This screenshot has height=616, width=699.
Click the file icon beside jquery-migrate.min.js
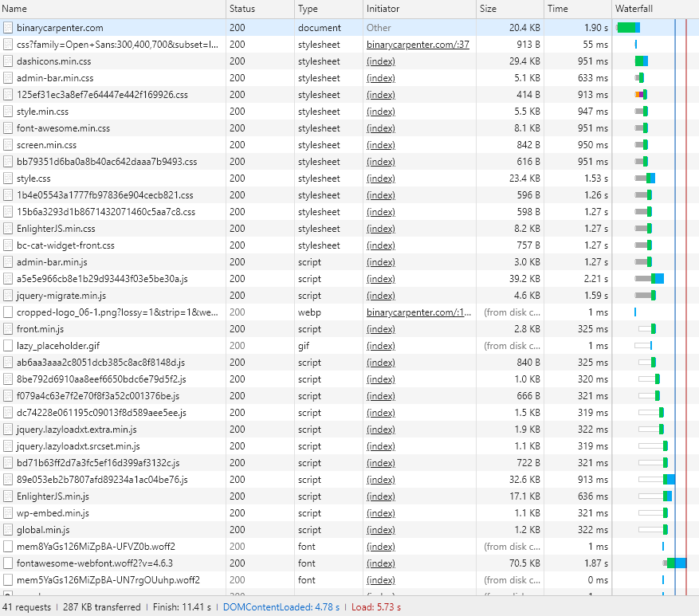[8, 296]
